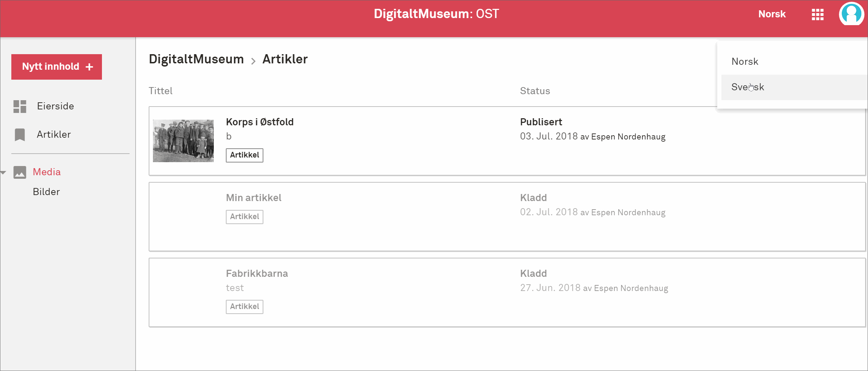Select Norsk in the language menu list
This screenshot has width=868, height=371.
(x=745, y=62)
